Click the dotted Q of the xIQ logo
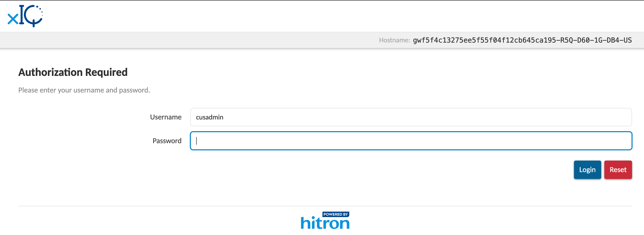 point(34,15)
